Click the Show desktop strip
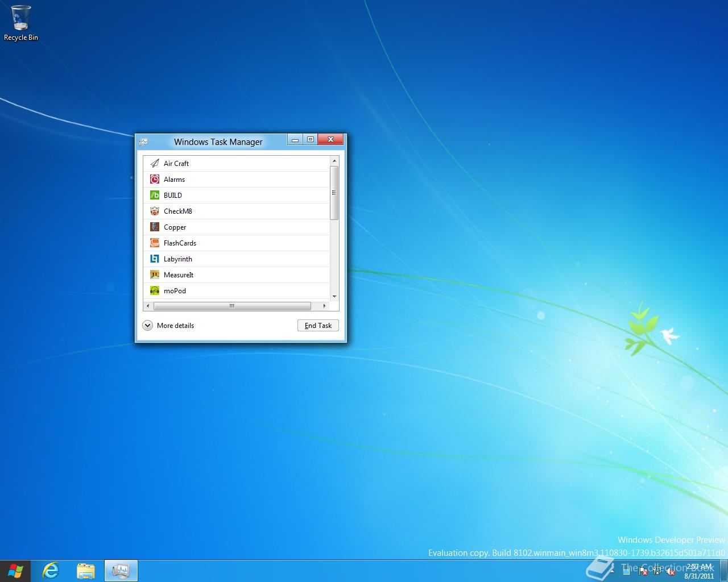728x582 pixels. (723, 571)
